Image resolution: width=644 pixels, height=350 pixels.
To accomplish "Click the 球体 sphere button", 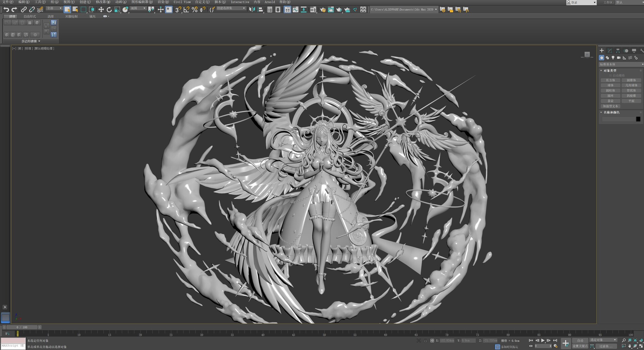I will click(610, 85).
